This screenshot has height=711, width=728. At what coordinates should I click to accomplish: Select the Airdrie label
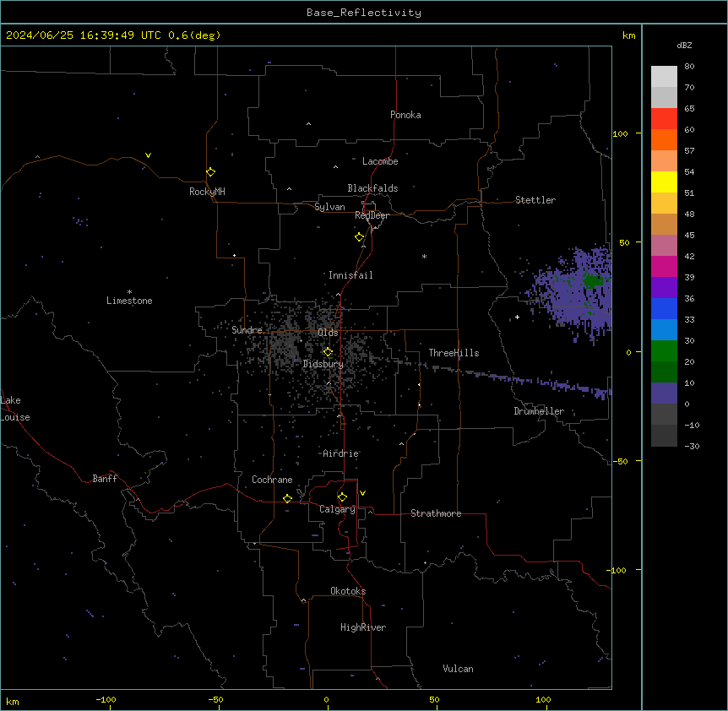click(340, 453)
